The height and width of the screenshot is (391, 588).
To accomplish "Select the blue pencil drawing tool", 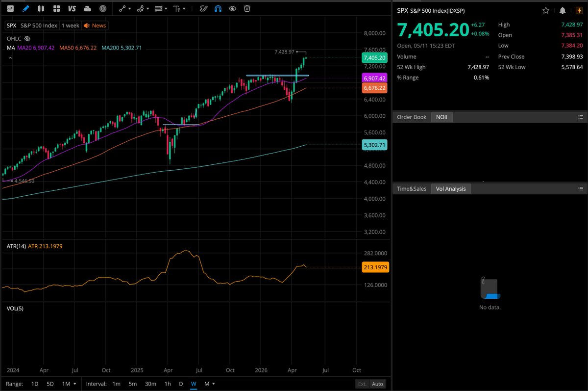I will 26,8.
